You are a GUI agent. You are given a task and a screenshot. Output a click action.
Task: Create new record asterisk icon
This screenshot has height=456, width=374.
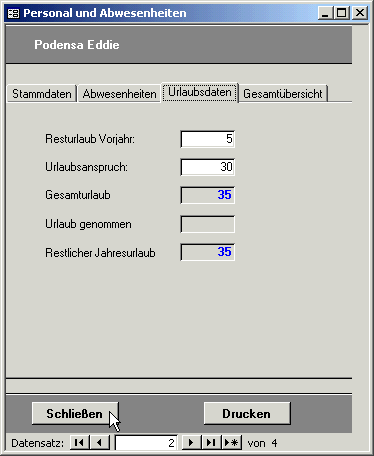(231, 443)
